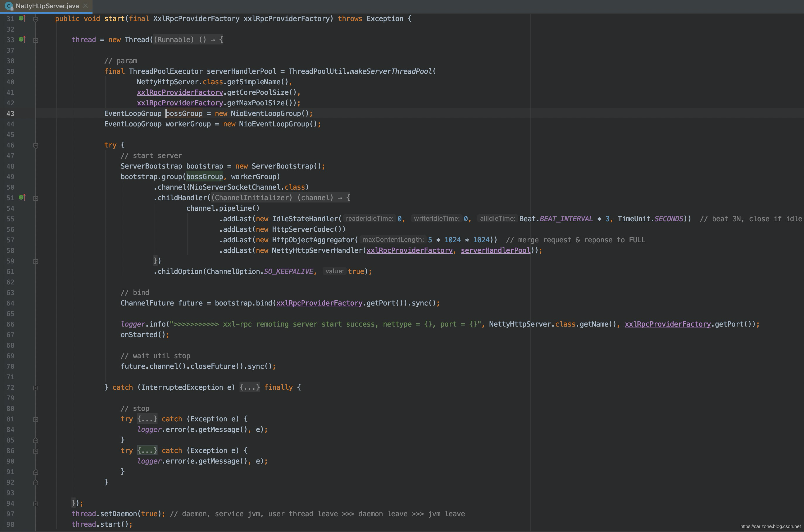
Task: Expand the highlighted {...} placeholder on line 86
Action: point(147,450)
